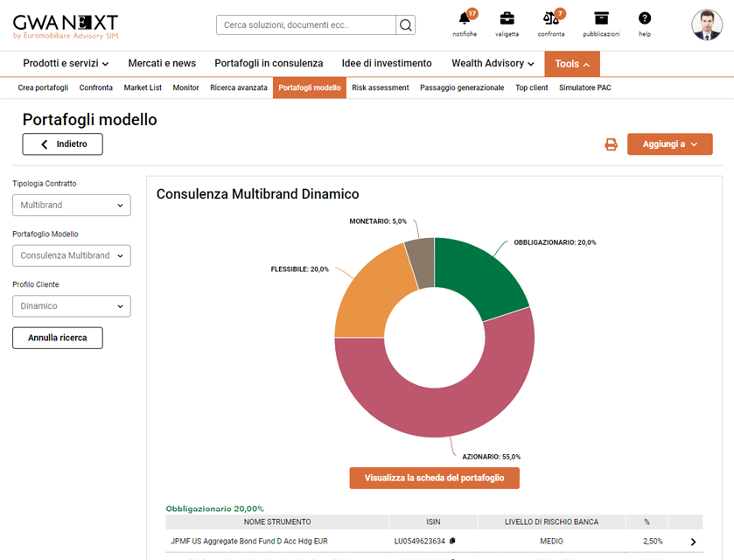Viewport: 734px width, 560px height.
Task: Select Portafogli modello tab
Action: tap(310, 87)
